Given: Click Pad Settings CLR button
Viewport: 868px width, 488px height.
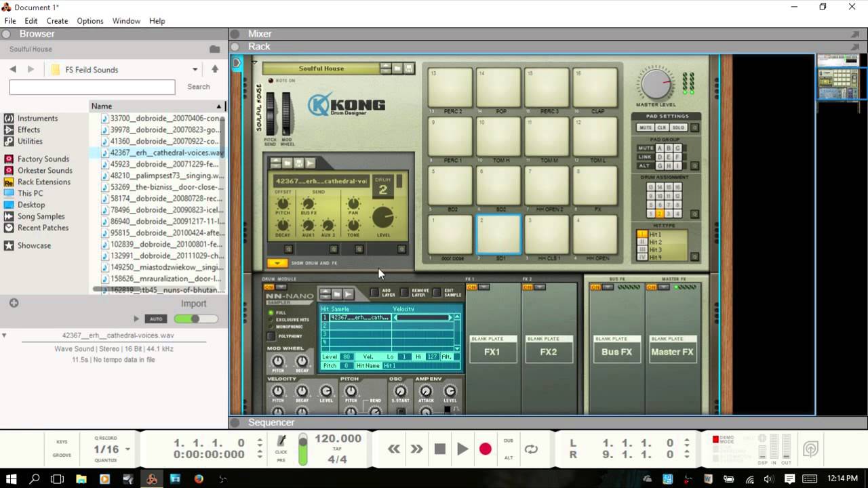Looking at the screenshot, I should coord(662,127).
